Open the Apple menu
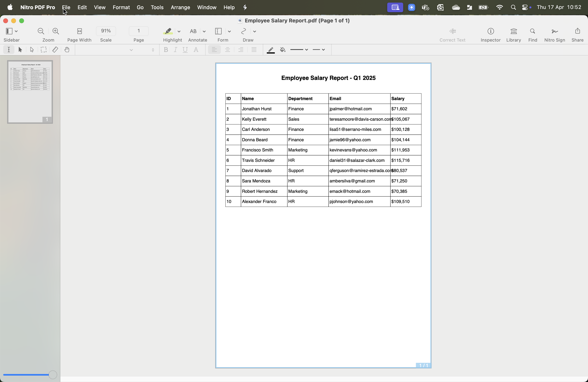The width and height of the screenshot is (588, 382). pos(10,7)
